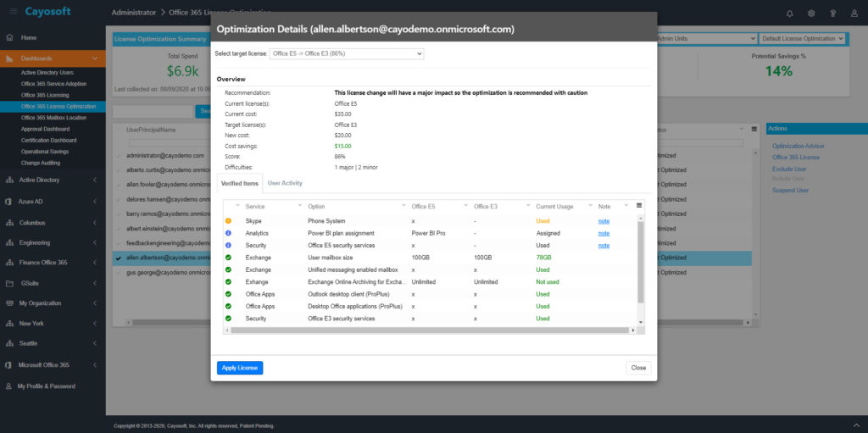Click info icon on Office E5 security row

click(x=228, y=245)
